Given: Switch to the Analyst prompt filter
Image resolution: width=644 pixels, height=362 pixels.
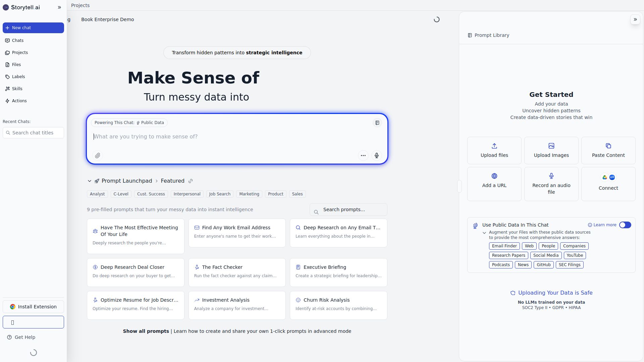Looking at the screenshot, I should coord(97,194).
